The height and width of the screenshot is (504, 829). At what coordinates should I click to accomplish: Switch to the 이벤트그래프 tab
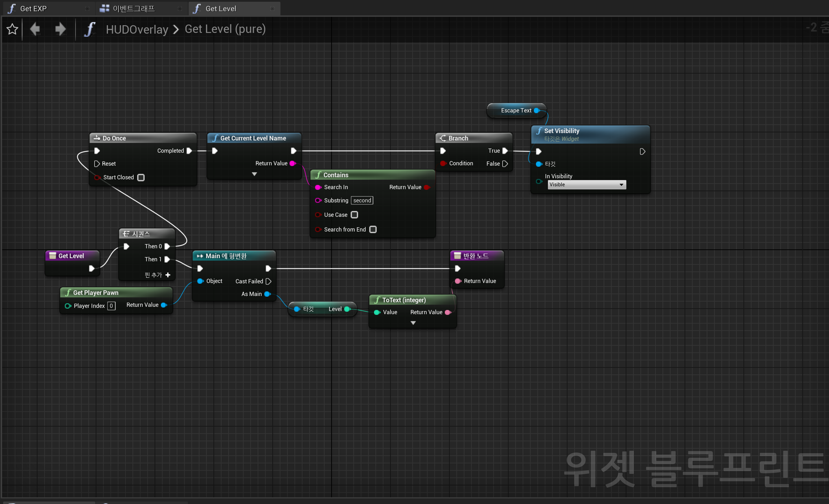tap(134, 8)
